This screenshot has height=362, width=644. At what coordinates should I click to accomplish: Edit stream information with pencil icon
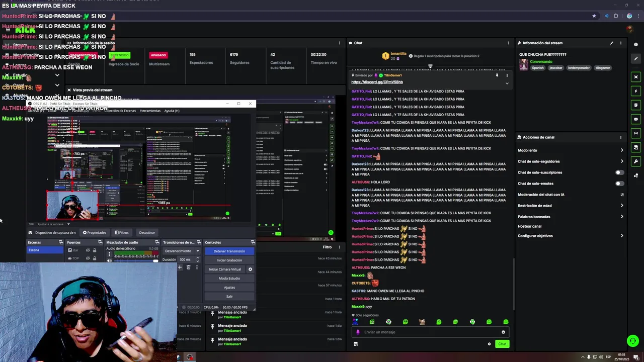click(x=612, y=43)
